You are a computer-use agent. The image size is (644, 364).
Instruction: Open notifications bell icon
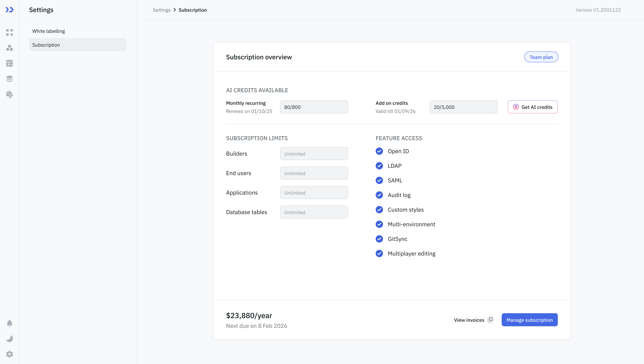coord(10,323)
